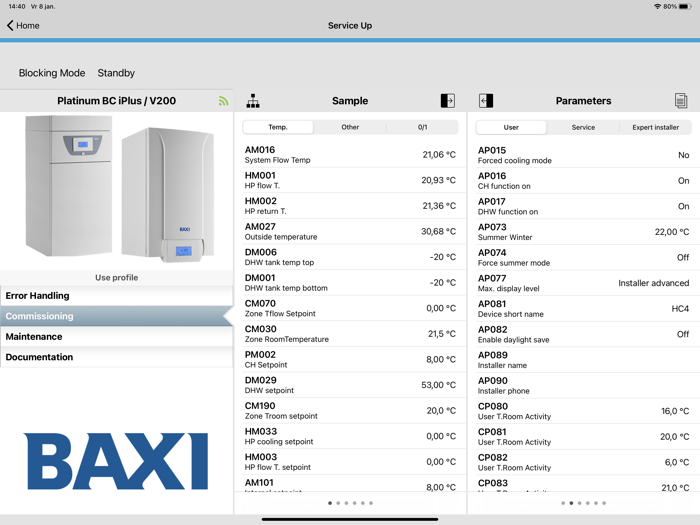This screenshot has width=700, height=525.
Task: Select AM027 Outside temperature row
Action: [350, 232]
